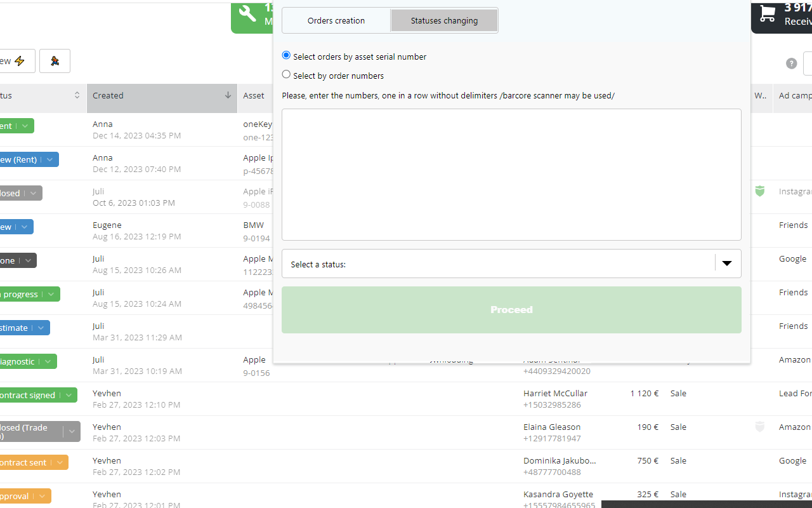The height and width of the screenshot is (508, 812).
Task: Click the Lead For... ad campaign cell
Action: coord(796,393)
